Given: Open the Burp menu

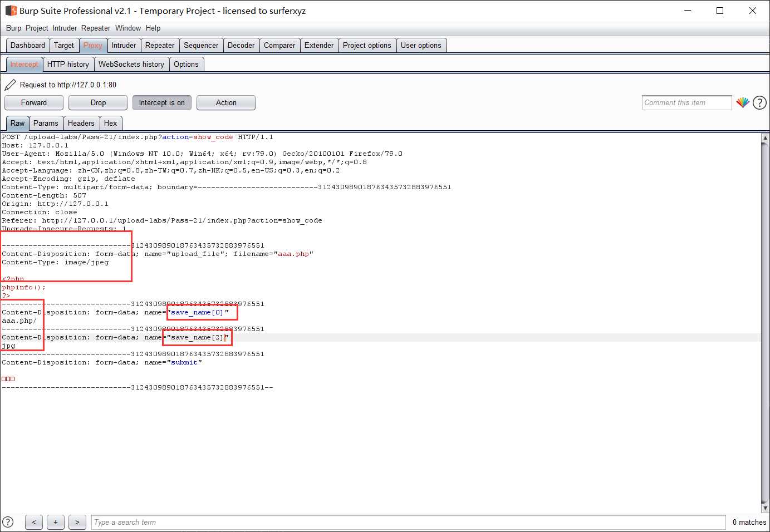Looking at the screenshot, I should click(13, 28).
